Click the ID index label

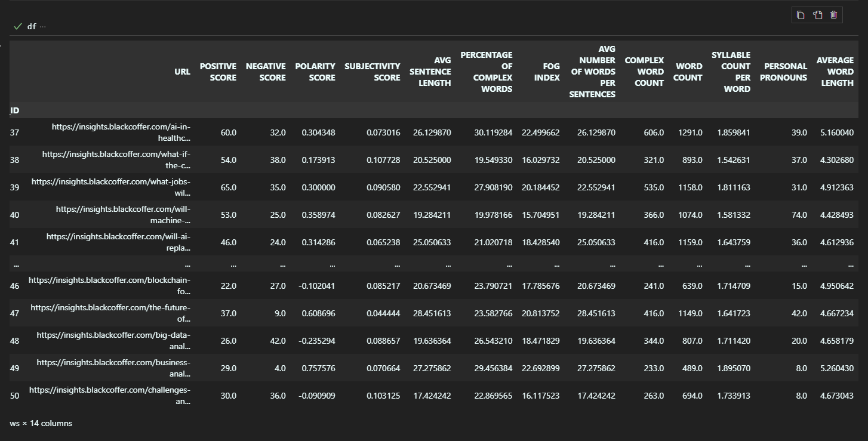click(14, 110)
